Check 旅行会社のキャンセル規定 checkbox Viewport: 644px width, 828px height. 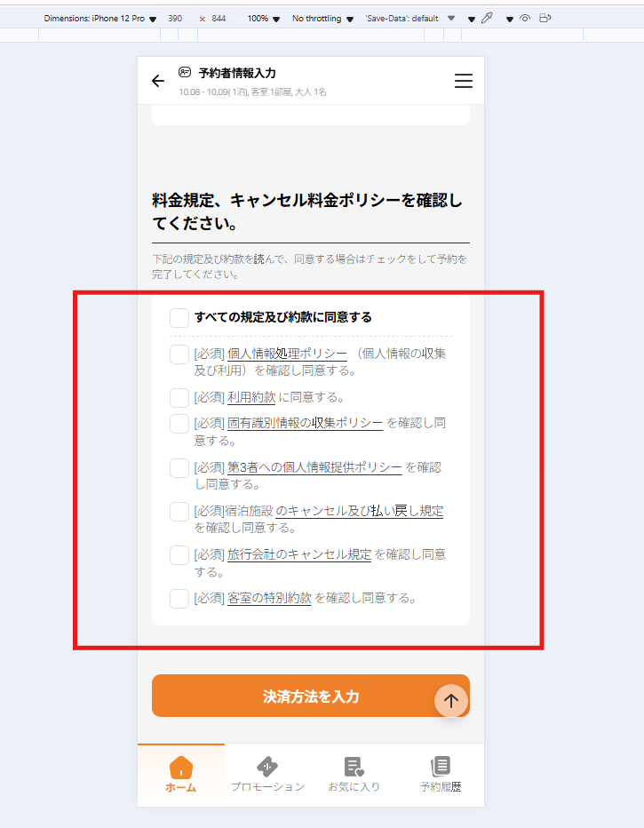coord(179,555)
